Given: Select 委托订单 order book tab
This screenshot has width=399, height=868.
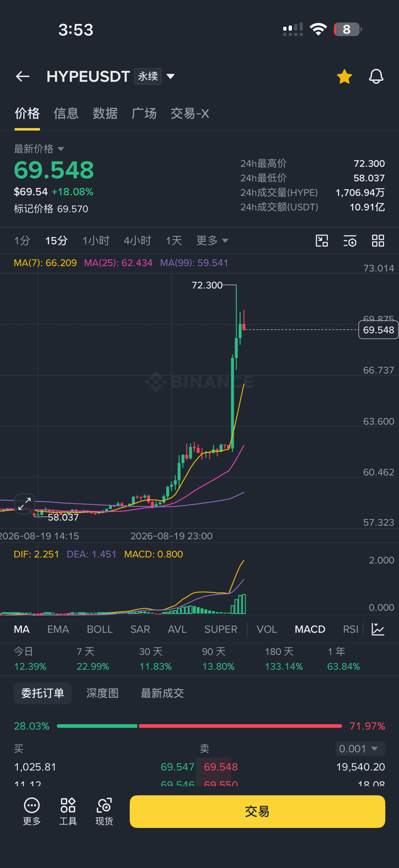Looking at the screenshot, I should click(x=42, y=693).
